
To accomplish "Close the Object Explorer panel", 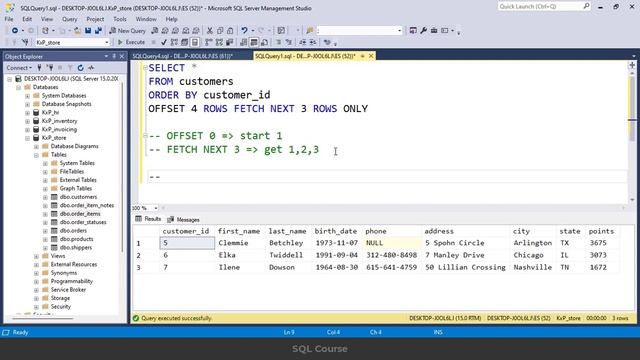I will pyautogui.click(x=122, y=56).
